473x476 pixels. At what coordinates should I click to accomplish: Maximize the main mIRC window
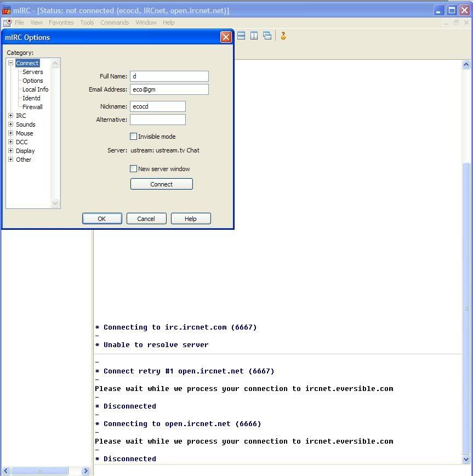click(x=452, y=10)
